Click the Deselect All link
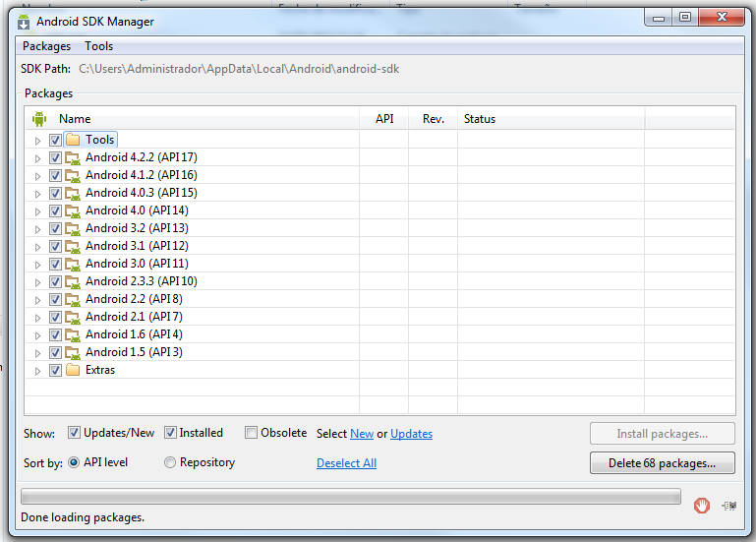Image resolution: width=756 pixels, height=542 pixels. coord(346,463)
